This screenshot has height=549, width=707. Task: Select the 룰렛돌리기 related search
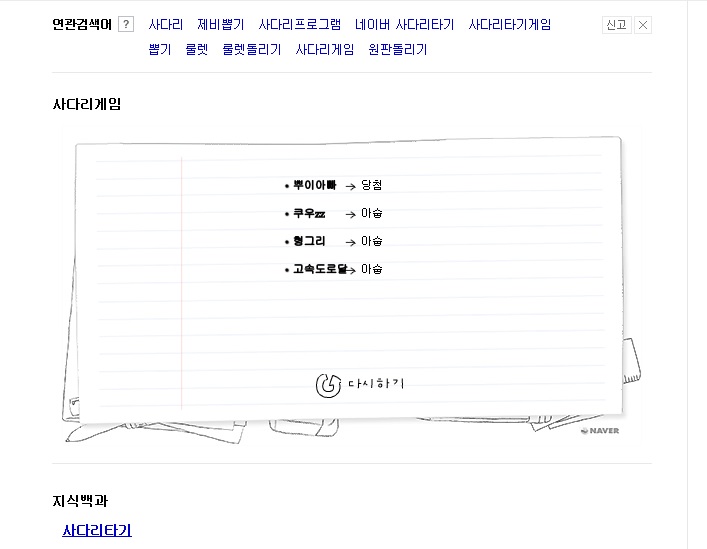point(251,49)
